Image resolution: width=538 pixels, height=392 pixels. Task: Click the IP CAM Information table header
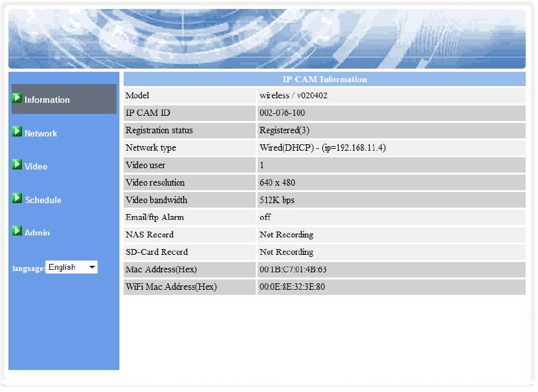tap(324, 79)
